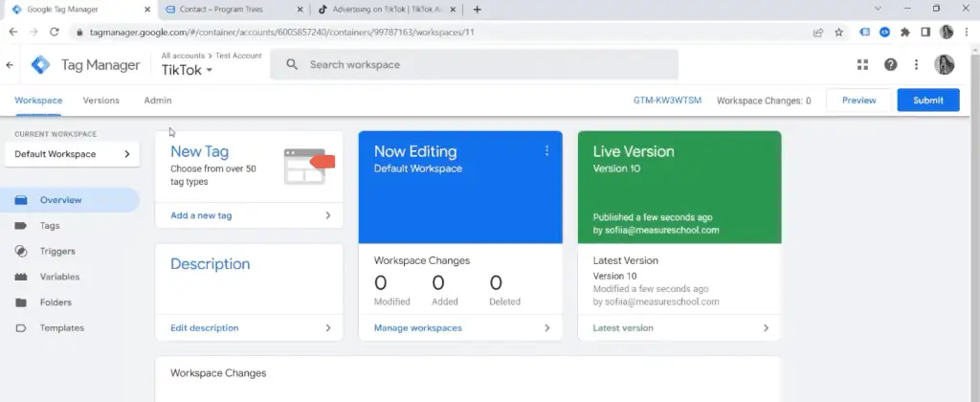Screen dimensions: 980x402
Task: Click Edit description link
Action: 205,328
